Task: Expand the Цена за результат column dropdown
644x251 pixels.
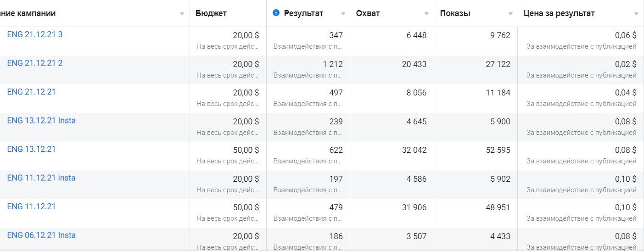Action: click(x=636, y=14)
